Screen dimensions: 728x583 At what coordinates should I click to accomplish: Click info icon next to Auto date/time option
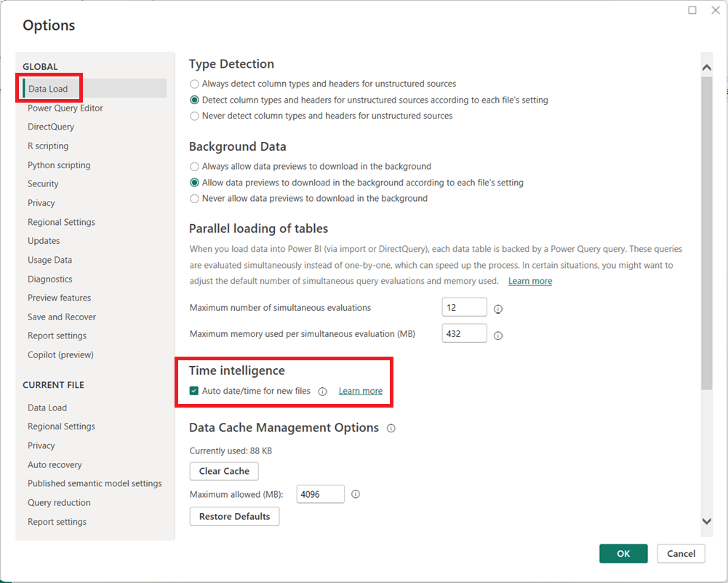322,392
